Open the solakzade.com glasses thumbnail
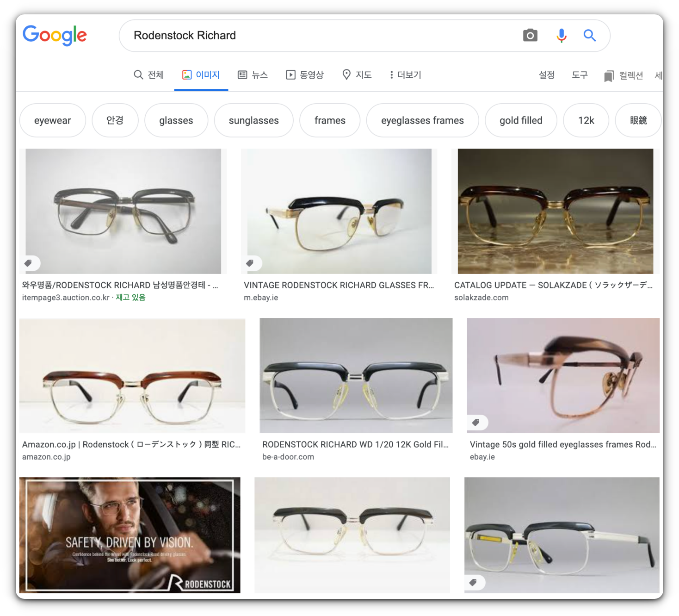Viewport: 679px width, 616px height. click(556, 211)
